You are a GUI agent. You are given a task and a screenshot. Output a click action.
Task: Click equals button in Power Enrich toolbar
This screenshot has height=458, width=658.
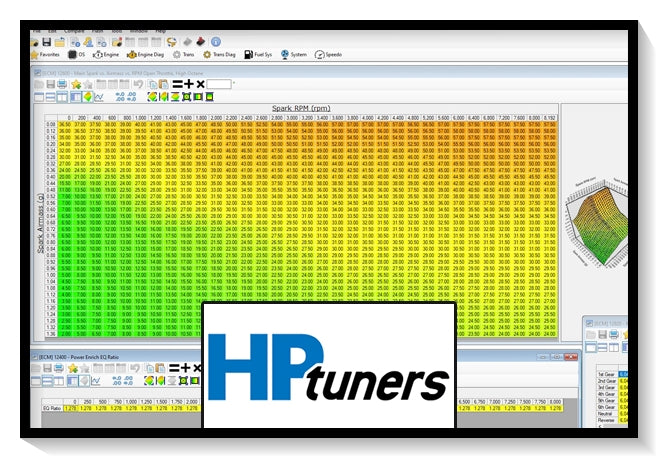pyautogui.click(x=174, y=369)
